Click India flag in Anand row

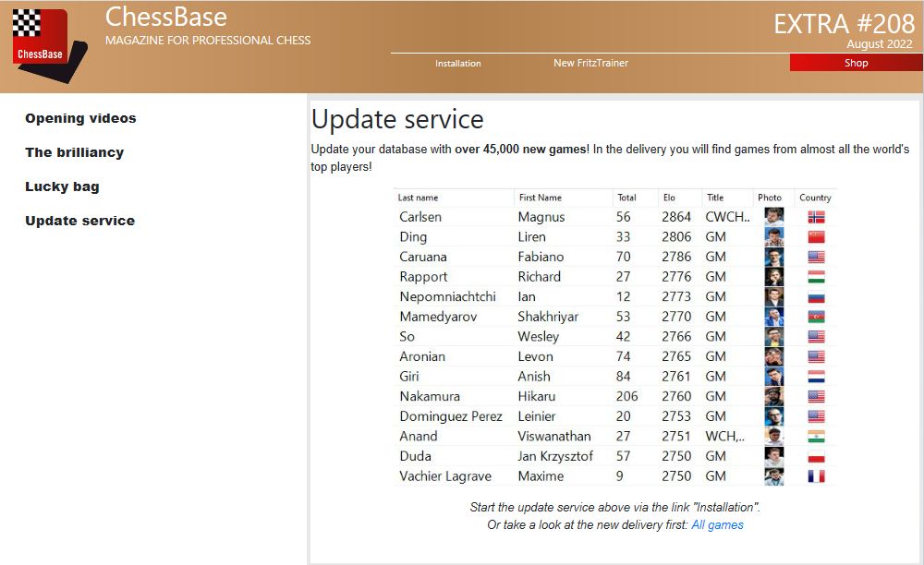click(816, 438)
